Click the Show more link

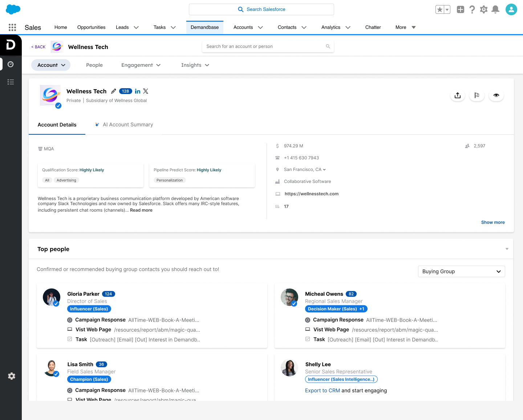tap(492, 223)
